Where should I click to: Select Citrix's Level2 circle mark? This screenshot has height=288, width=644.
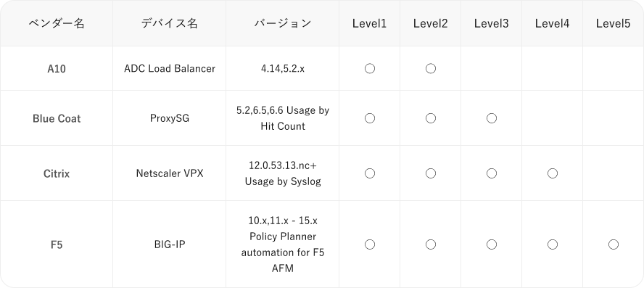pos(431,173)
